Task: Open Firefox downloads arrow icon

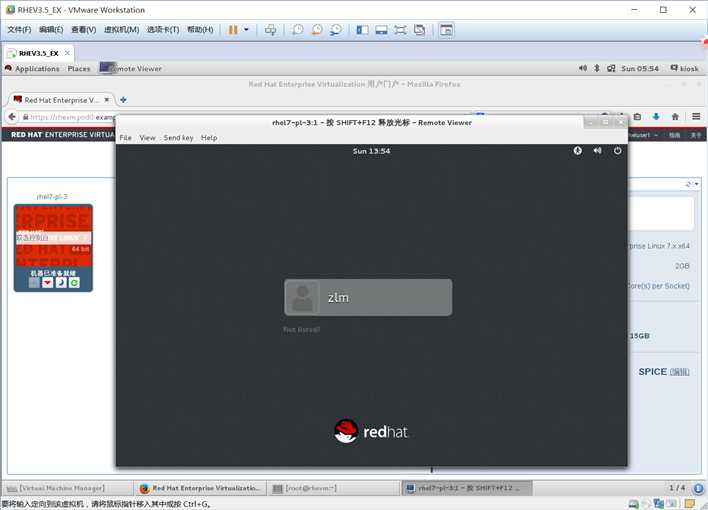Action: (656, 117)
